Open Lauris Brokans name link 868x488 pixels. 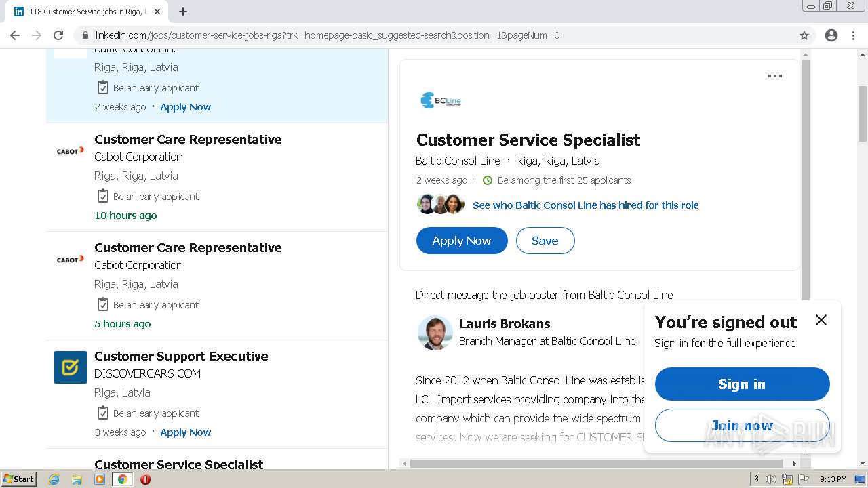click(x=505, y=323)
